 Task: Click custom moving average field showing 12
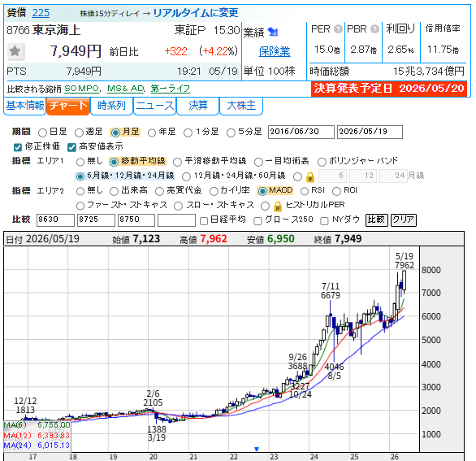[x=363, y=176]
